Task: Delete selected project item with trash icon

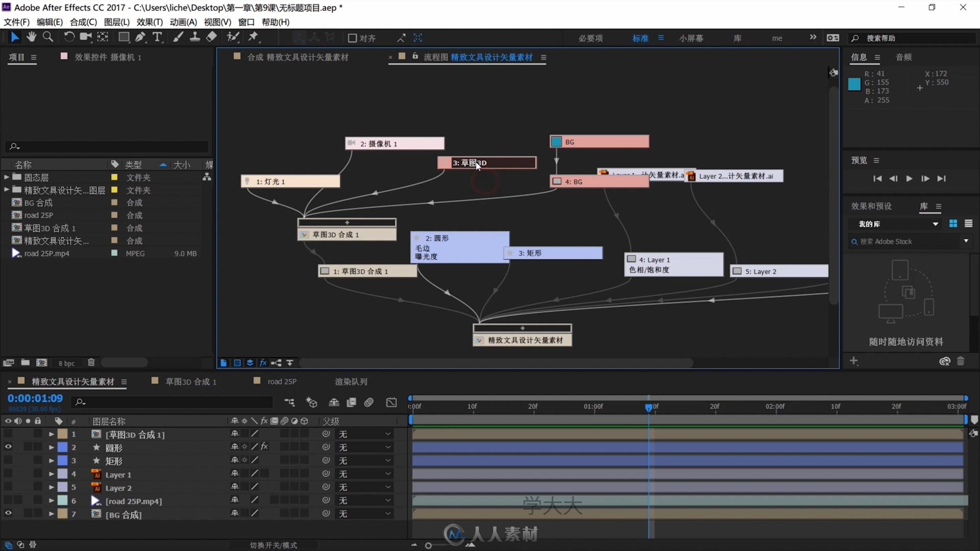Action: 91,362
